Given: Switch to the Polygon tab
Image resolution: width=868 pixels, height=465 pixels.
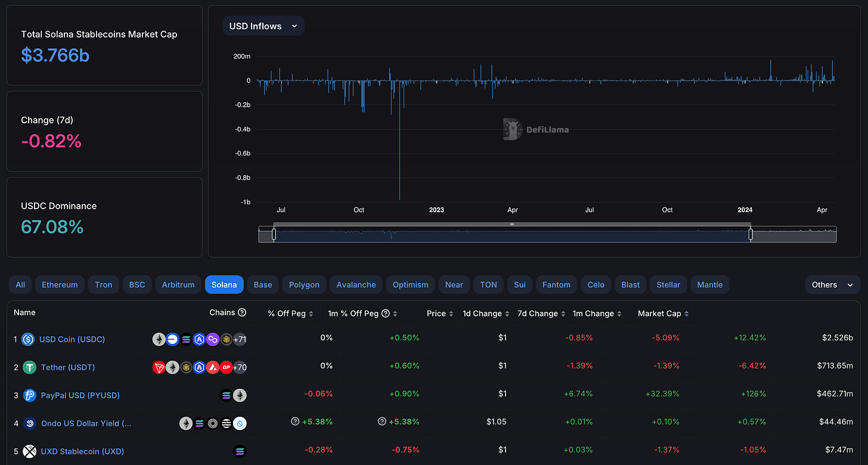Looking at the screenshot, I should (x=305, y=285).
